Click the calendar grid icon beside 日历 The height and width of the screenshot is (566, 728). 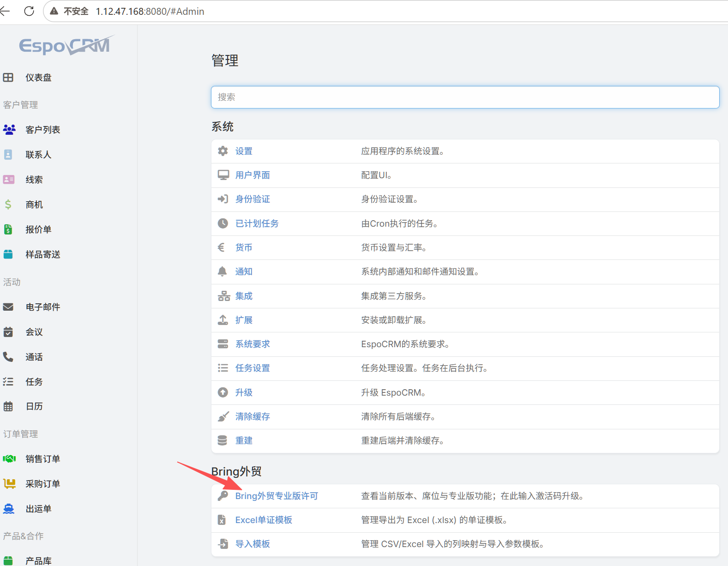[8, 406]
